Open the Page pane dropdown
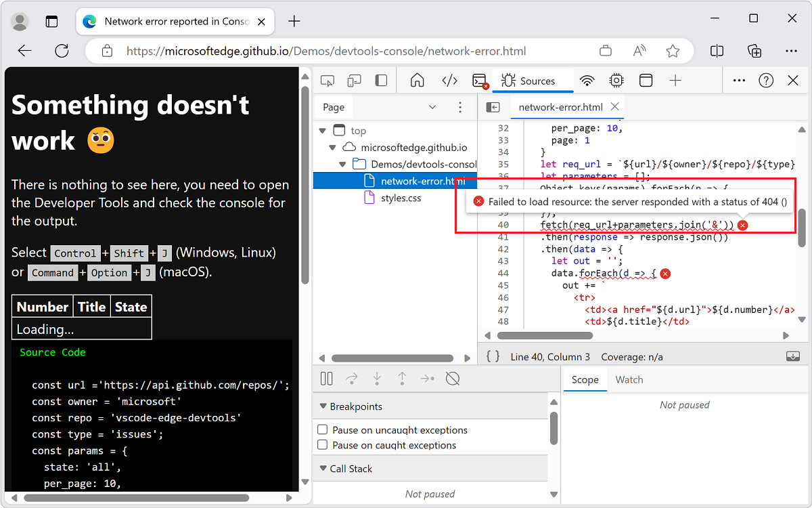The height and width of the screenshot is (508, 812). tap(433, 107)
